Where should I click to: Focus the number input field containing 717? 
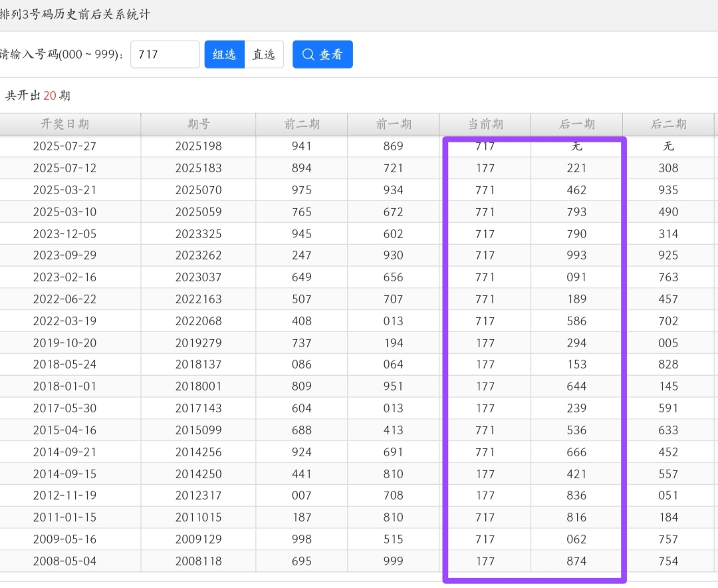(165, 55)
